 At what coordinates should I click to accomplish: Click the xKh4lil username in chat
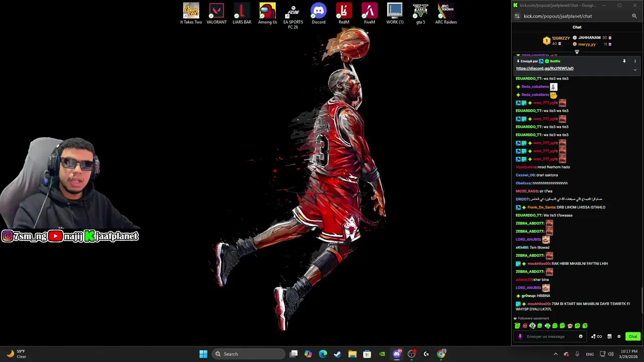point(522,247)
